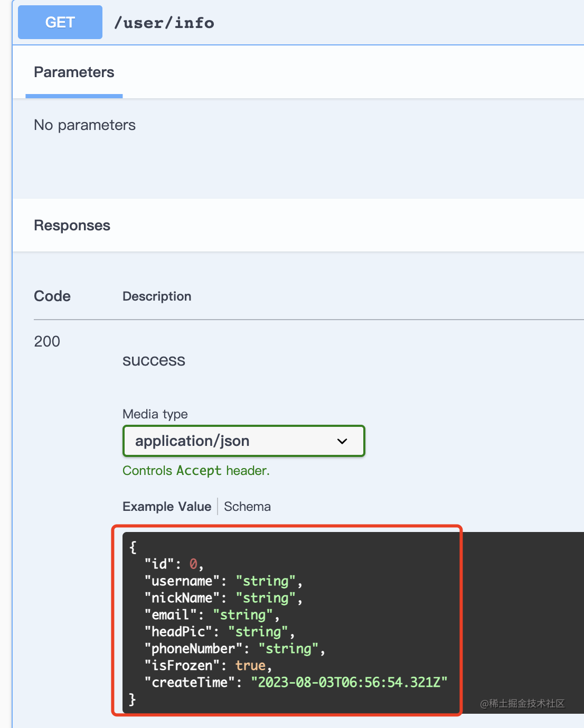This screenshot has height=728, width=584.
Task: Click the createTime timestamp value
Action: pyautogui.click(x=349, y=683)
